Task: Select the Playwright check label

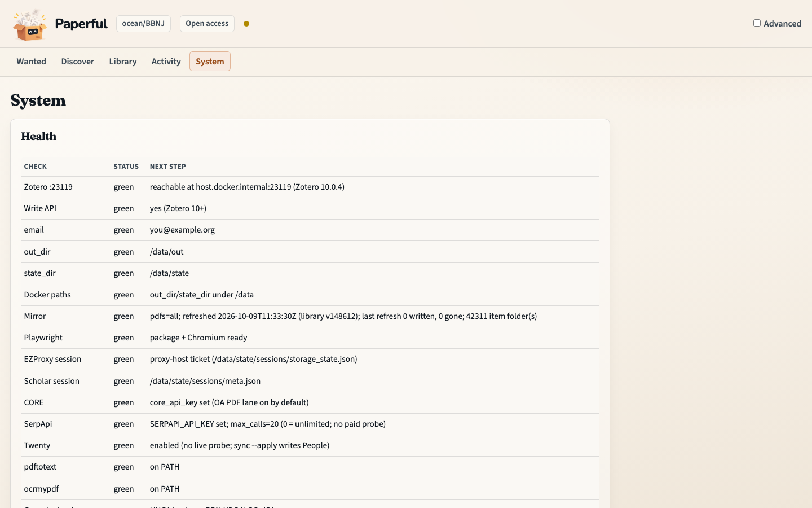Action: click(43, 338)
